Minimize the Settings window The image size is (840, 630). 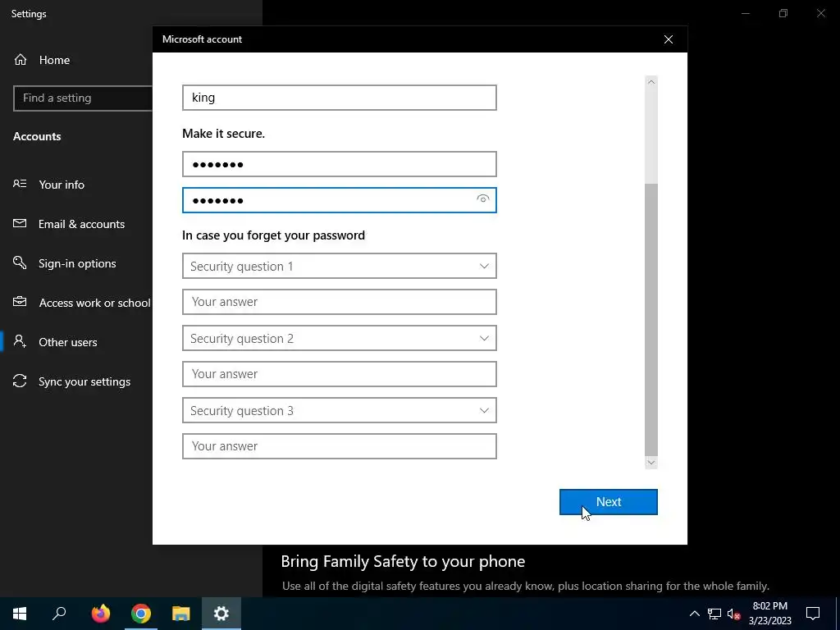[746, 13]
